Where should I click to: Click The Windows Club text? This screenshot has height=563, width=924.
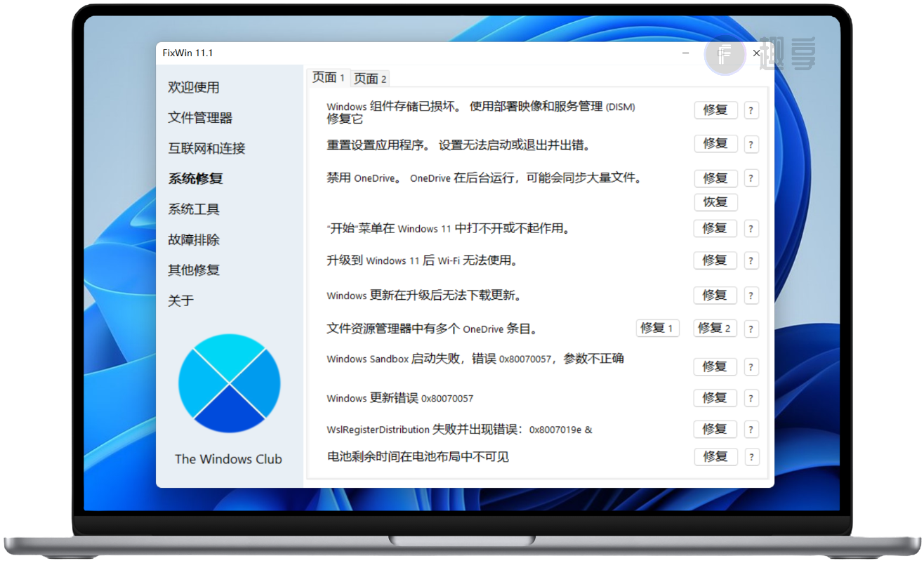click(x=228, y=459)
